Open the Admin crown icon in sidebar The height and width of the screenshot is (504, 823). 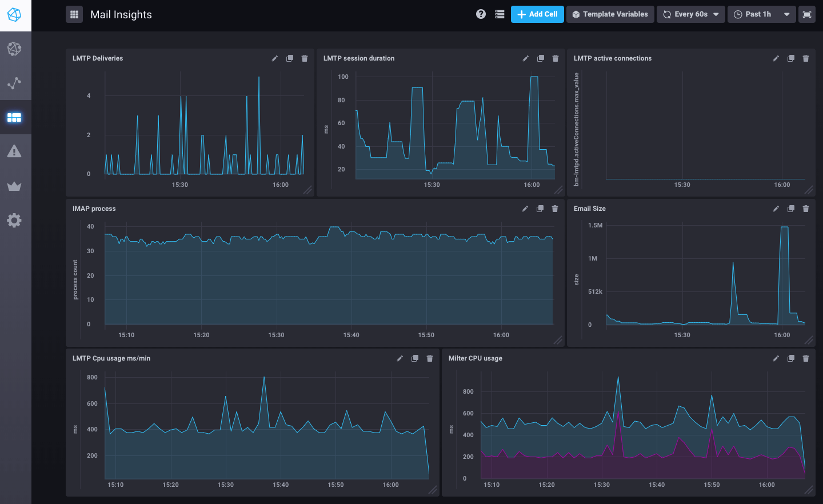[x=14, y=186]
